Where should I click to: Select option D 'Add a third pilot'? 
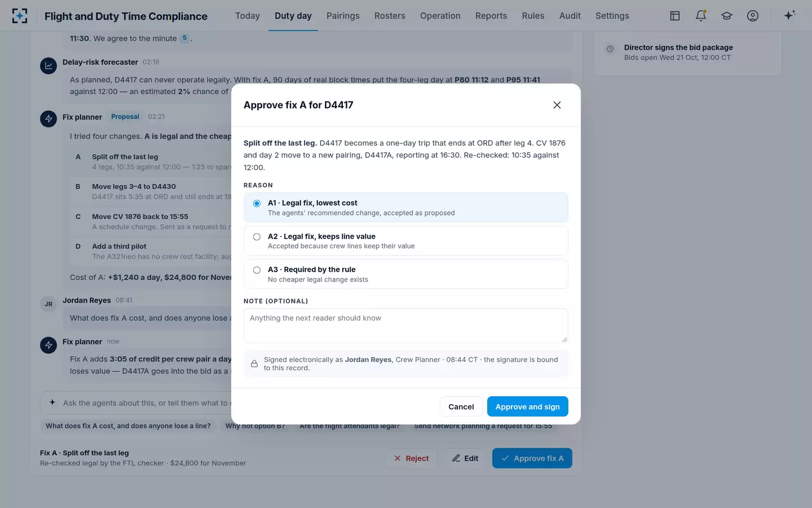pyautogui.click(x=151, y=251)
